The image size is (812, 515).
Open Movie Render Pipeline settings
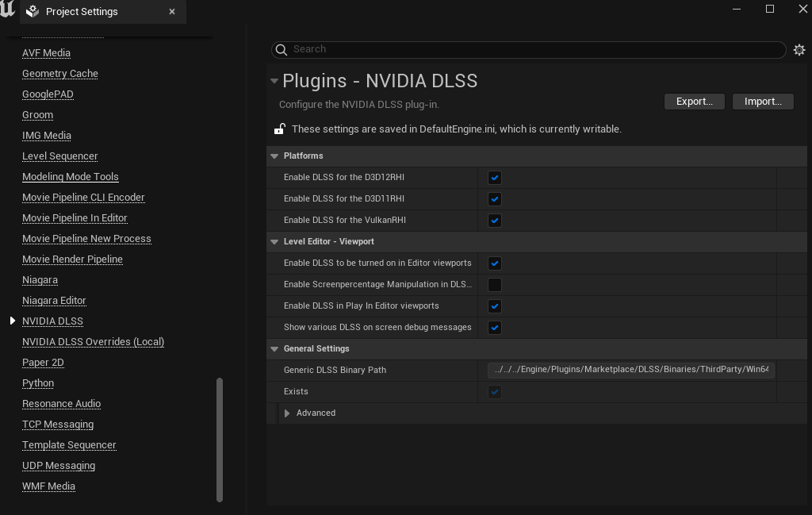click(x=72, y=259)
